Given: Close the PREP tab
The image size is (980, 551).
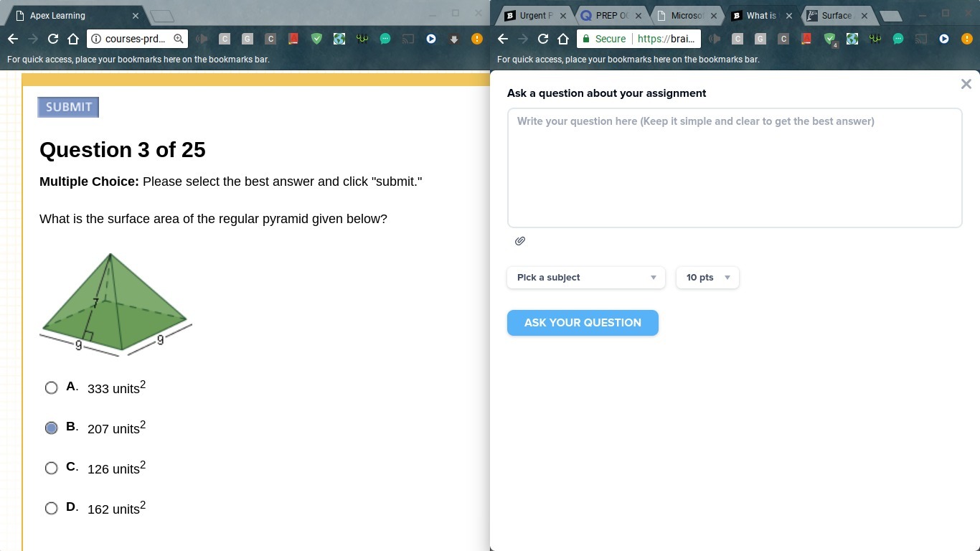Looking at the screenshot, I should tap(639, 16).
